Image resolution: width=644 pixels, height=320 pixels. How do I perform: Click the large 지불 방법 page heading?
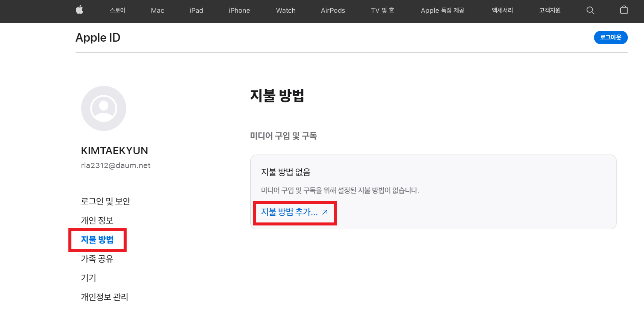(x=277, y=96)
